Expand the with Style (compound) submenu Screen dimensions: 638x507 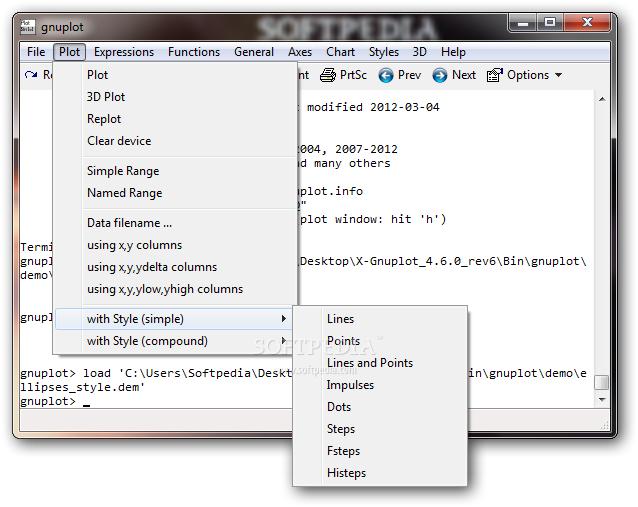pos(175,341)
